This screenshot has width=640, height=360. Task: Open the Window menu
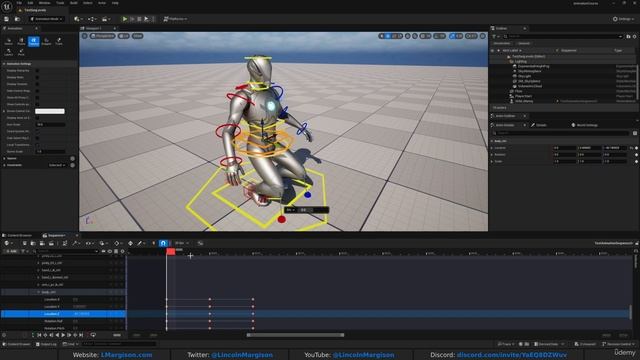(x=44, y=3)
